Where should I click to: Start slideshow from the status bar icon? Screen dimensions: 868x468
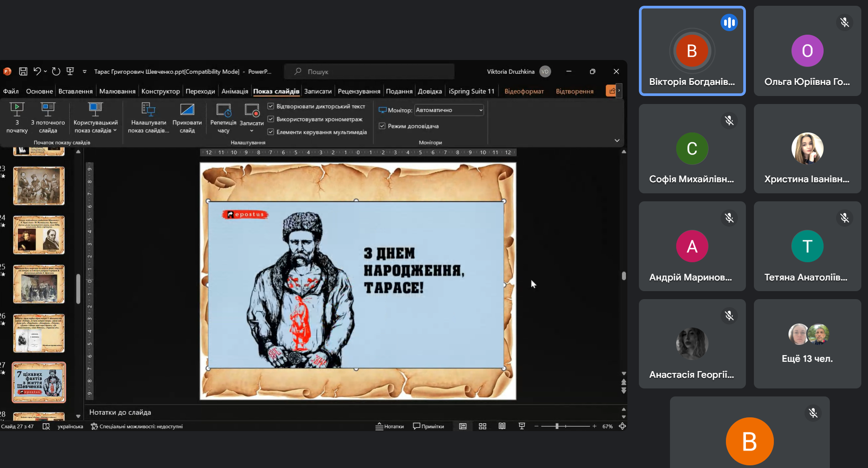point(522,426)
